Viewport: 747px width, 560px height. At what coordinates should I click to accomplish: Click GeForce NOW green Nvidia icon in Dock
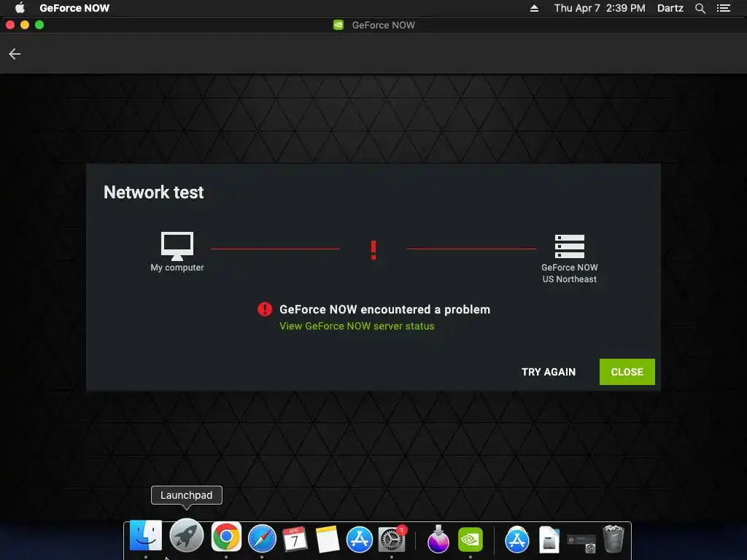[471, 540]
